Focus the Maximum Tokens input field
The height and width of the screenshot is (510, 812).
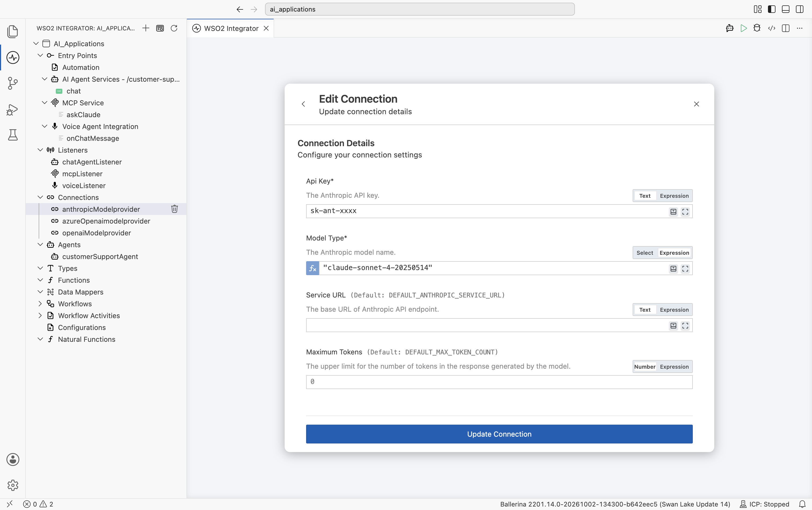499,382
